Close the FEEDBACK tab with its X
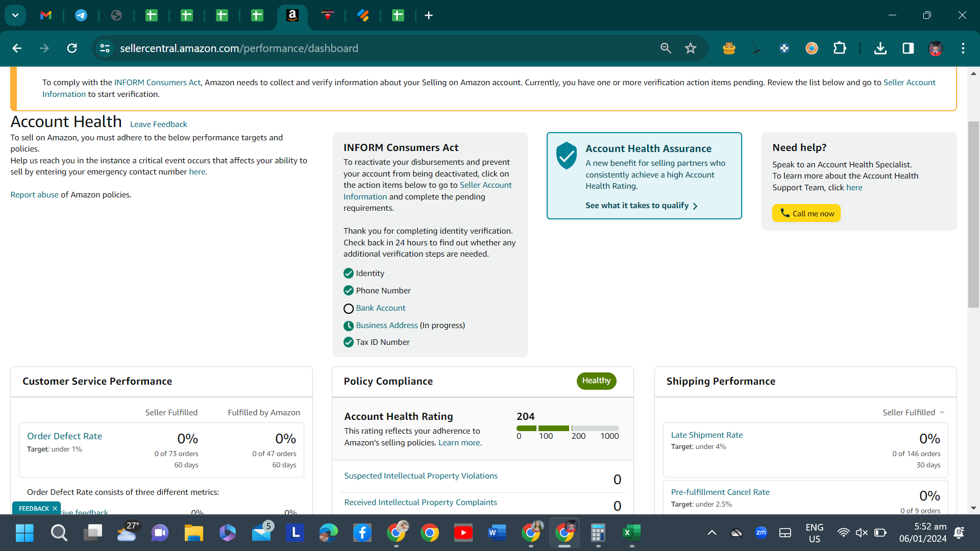The image size is (980, 551). pos(55,509)
